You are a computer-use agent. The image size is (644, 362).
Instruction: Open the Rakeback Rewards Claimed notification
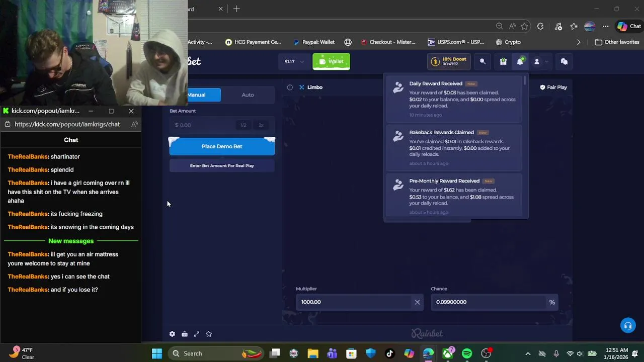click(x=454, y=148)
